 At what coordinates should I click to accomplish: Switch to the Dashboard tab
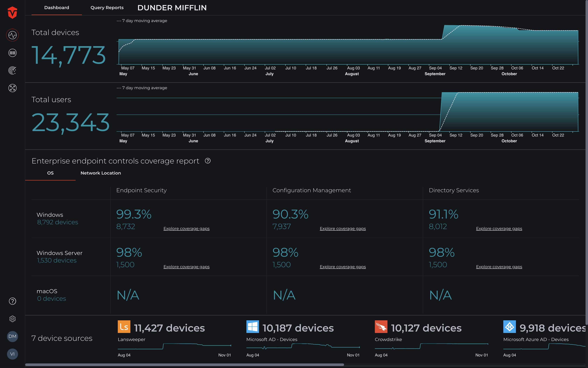pyautogui.click(x=57, y=8)
